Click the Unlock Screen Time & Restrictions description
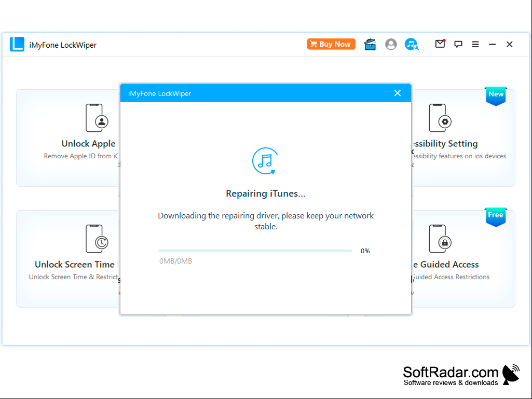This screenshot has height=399, width=532. click(x=73, y=277)
